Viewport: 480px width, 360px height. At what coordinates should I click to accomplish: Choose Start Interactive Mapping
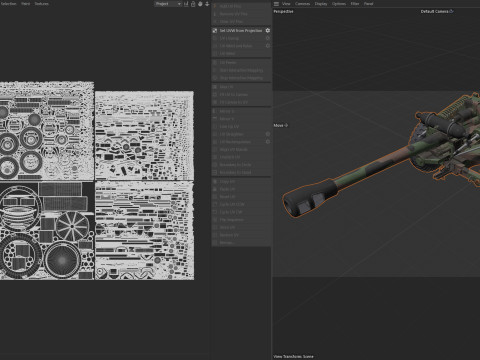tap(241, 70)
